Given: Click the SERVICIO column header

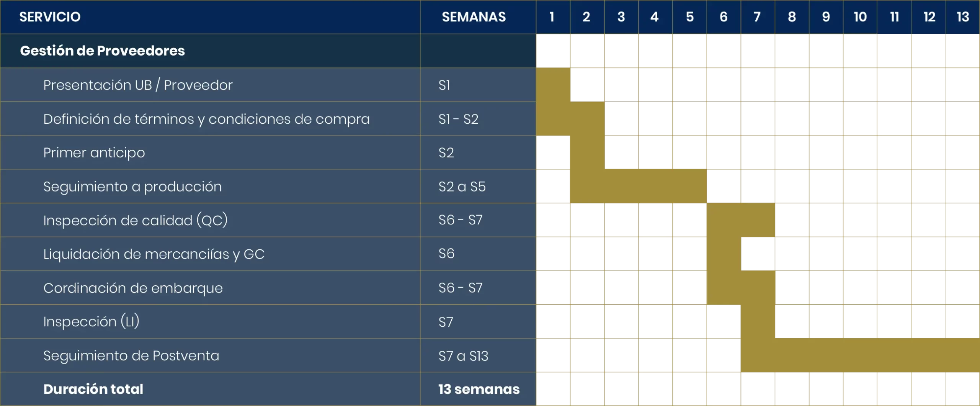Looking at the screenshot, I should (50, 17).
